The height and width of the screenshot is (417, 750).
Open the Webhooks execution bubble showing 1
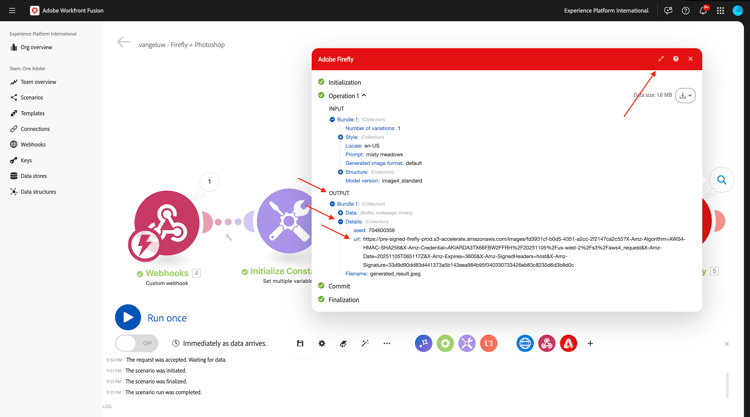tap(209, 182)
